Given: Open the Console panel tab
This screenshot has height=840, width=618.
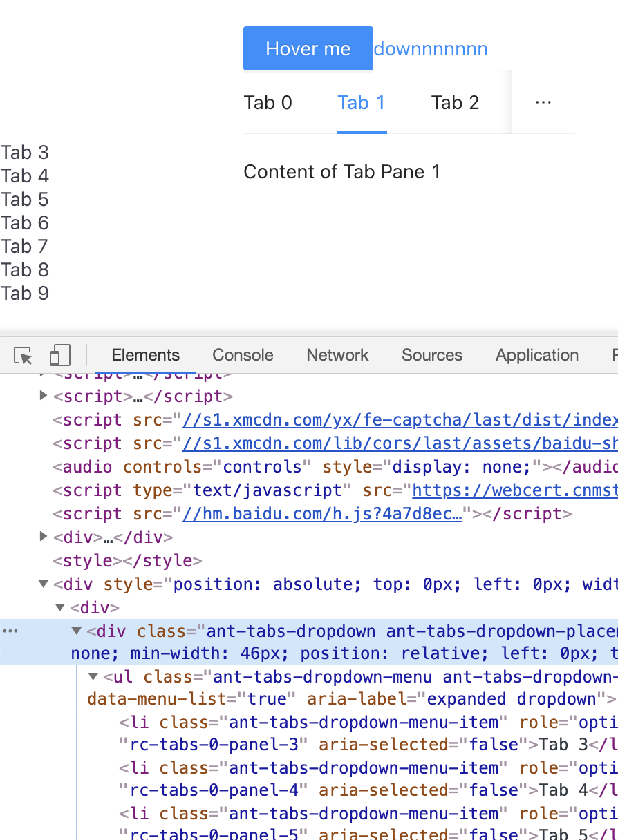Looking at the screenshot, I should click(x=243, y=355).
